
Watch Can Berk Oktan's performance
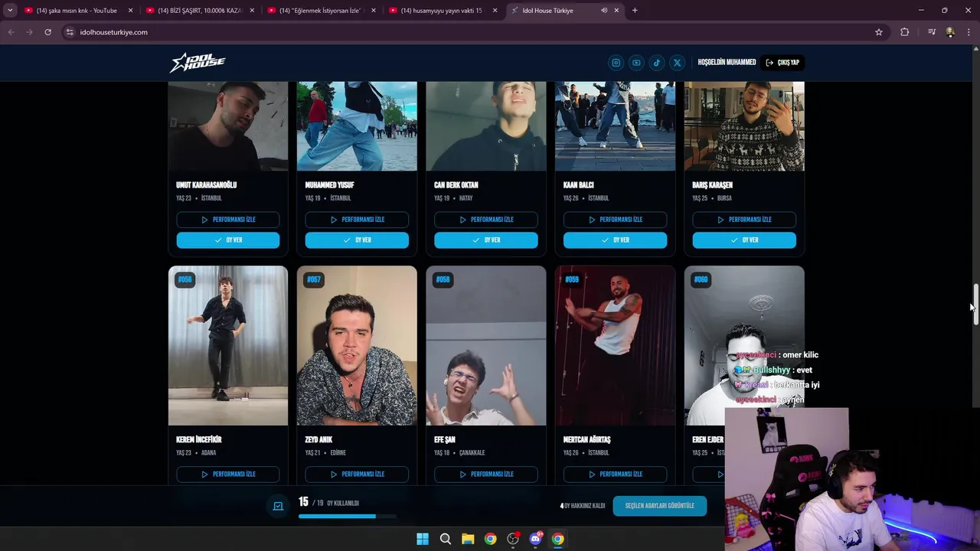tap(486, 220)
